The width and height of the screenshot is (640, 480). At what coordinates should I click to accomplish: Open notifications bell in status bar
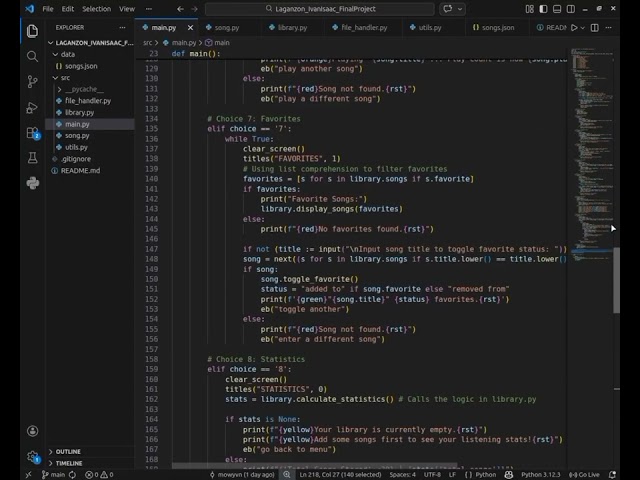(x=612, y=475)
